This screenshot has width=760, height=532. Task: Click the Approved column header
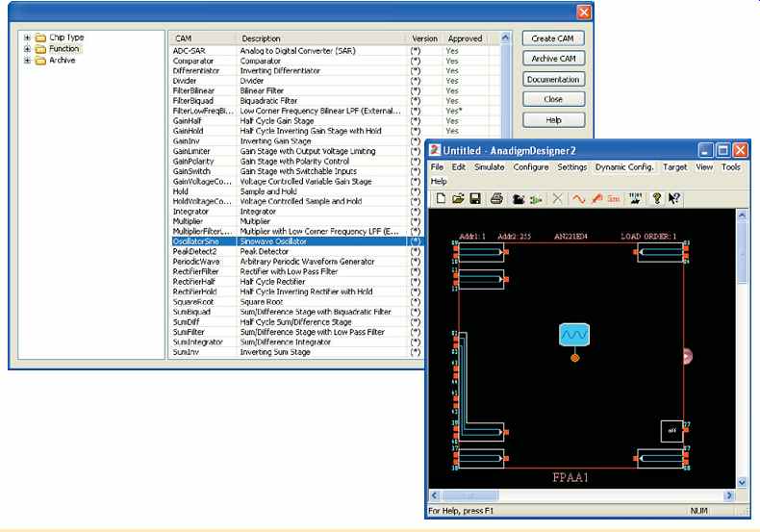click(x=467, y=38)
